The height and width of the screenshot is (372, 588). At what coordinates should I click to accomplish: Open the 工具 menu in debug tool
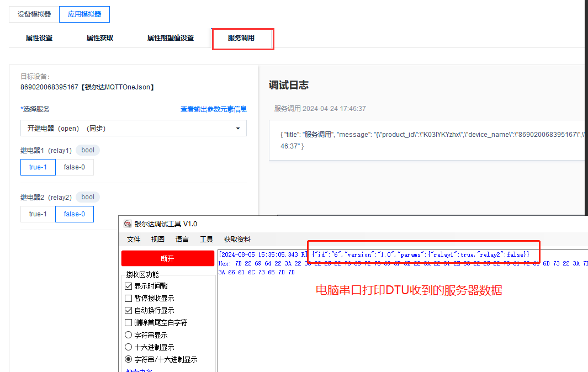[206, 239]
